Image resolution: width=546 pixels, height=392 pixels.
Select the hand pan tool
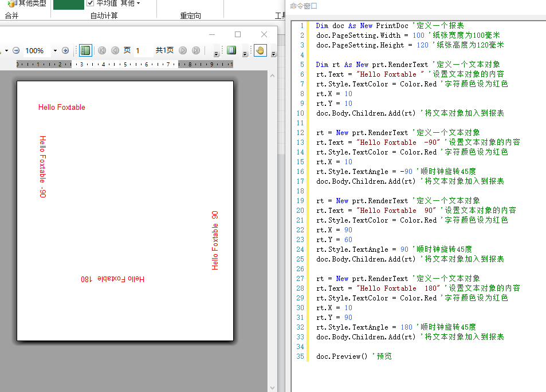(x=260, y=50)
